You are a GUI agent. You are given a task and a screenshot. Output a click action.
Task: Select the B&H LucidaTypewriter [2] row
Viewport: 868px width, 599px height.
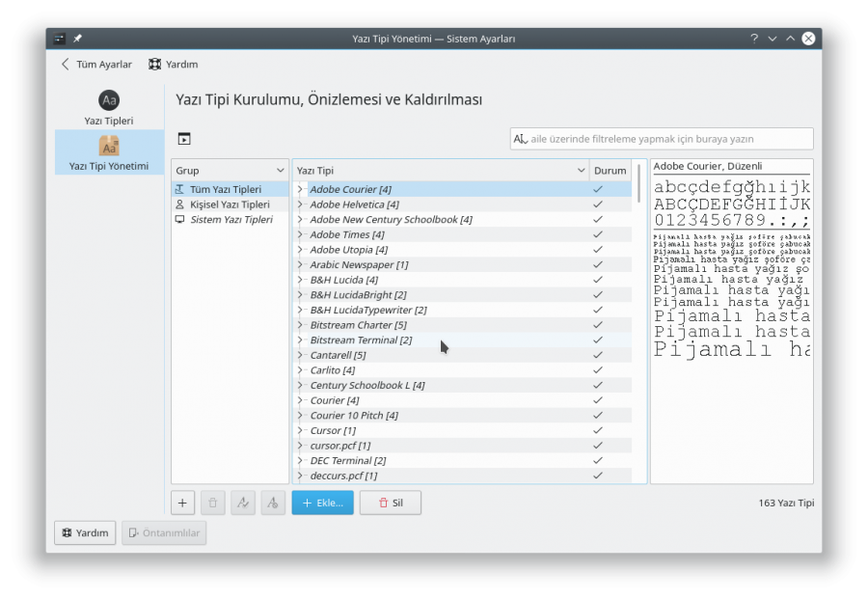[x=462, y=310]
